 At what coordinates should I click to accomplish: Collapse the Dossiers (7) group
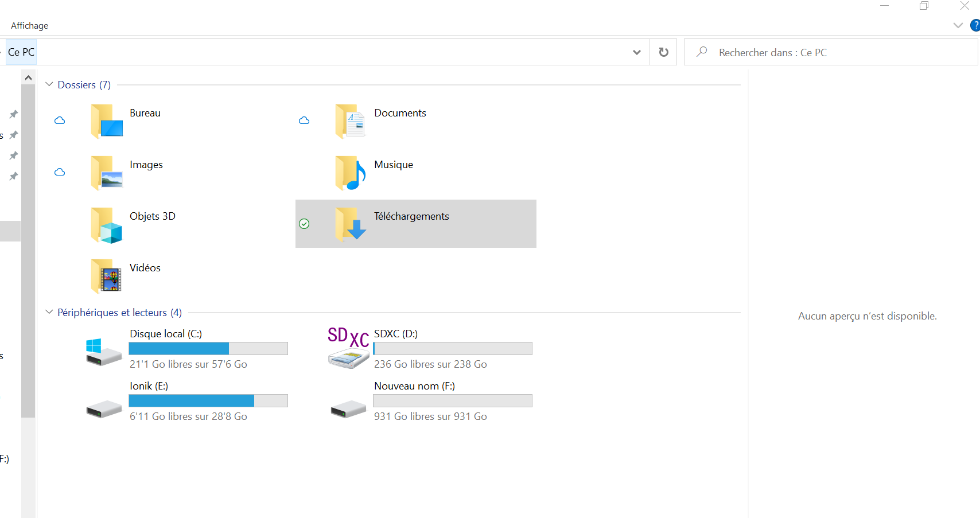[49, 84]
